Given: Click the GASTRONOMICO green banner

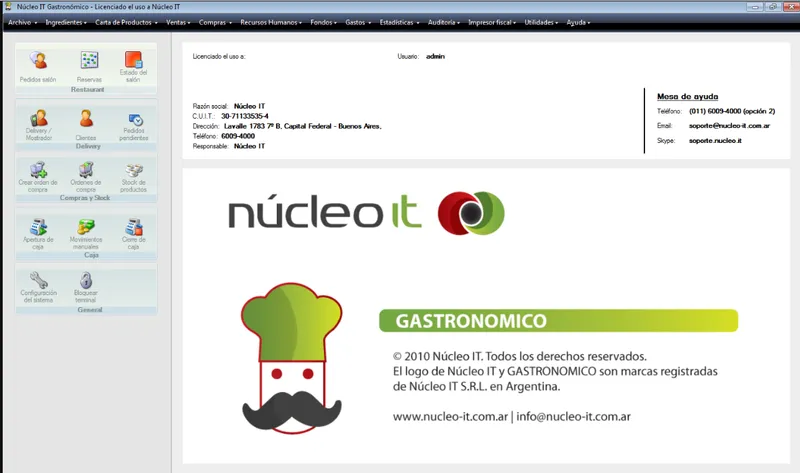Looking at the screenshot, I should coord(558,320).
